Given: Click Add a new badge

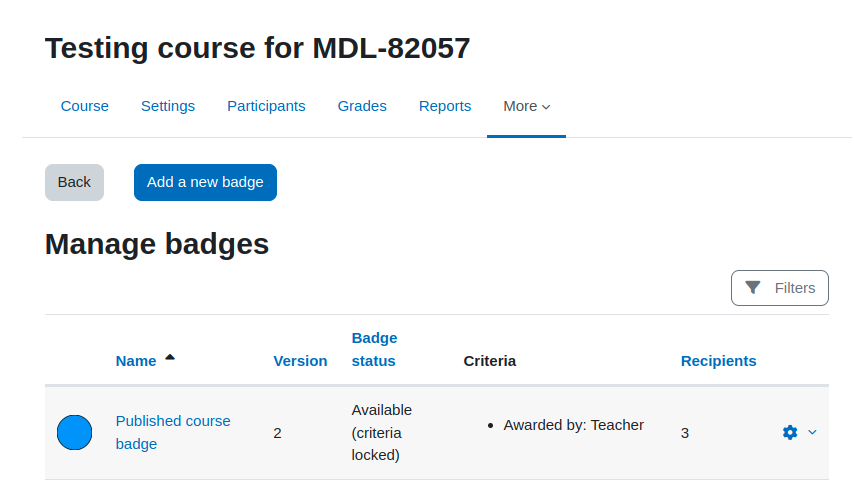Looking at the screenshot, I should pyautogui.click(x=205, y=182).
